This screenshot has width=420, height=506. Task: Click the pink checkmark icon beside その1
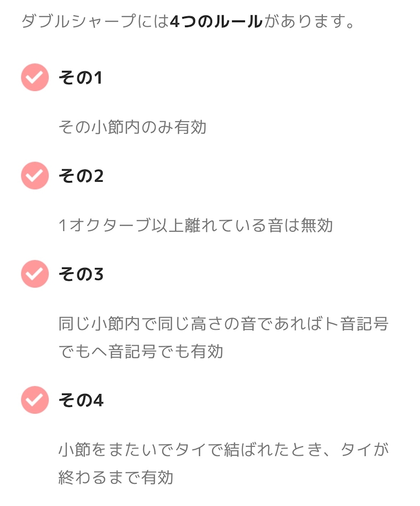pyautogui.click(x=34, y=77)
